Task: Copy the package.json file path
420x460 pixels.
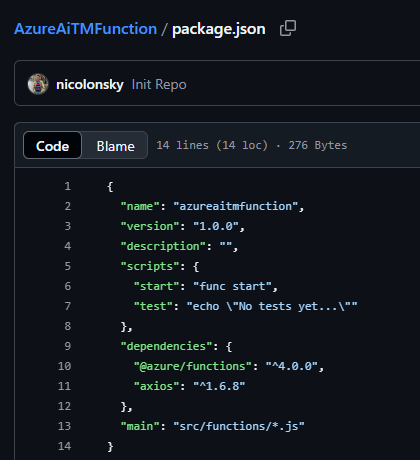Action: (288, 28)
